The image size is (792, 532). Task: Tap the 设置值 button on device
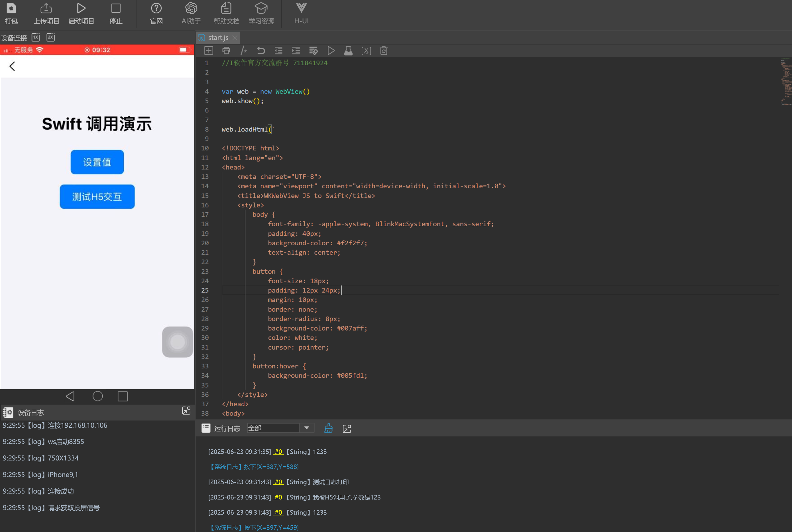coord(97,162)
